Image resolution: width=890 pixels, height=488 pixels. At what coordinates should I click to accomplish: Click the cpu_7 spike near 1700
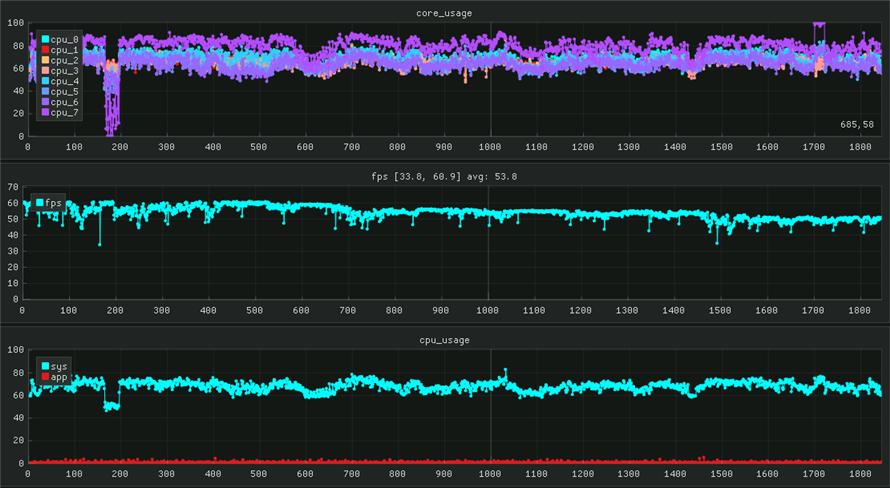[x=819, y=24]
